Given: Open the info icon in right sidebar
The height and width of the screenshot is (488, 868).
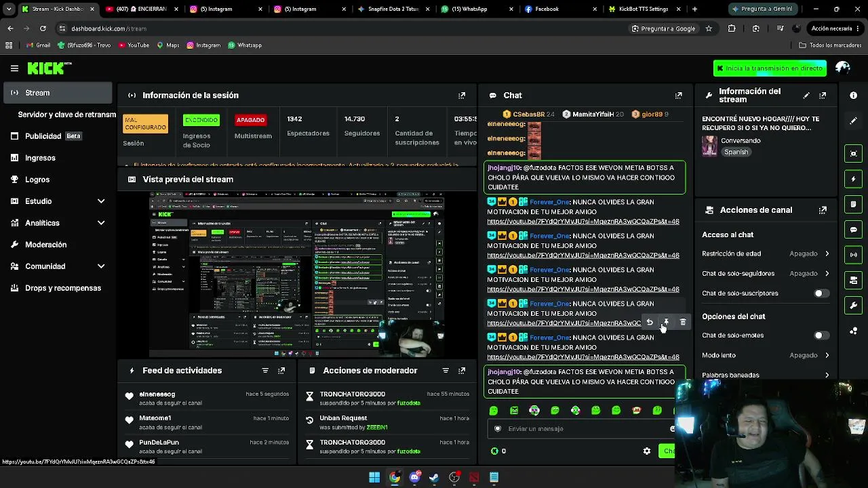Looking at the screenshot, I should coord(854,96).
